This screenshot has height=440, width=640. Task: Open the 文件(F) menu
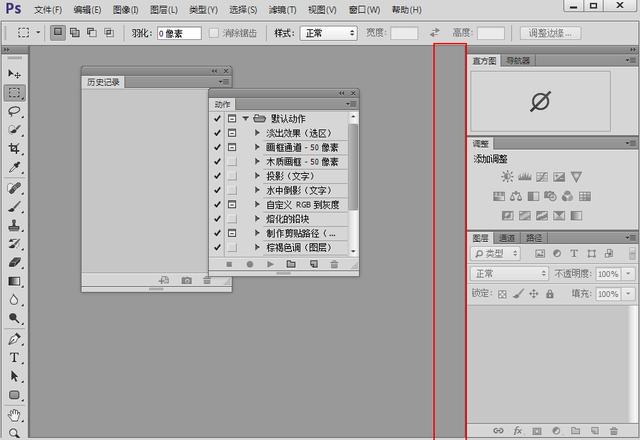pos(48,9)
